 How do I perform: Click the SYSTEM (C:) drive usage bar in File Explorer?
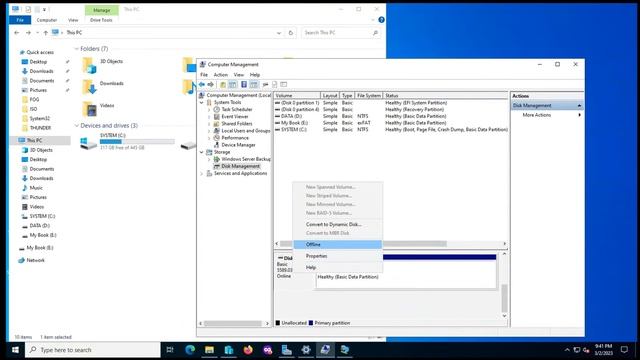tap(137, 142)
